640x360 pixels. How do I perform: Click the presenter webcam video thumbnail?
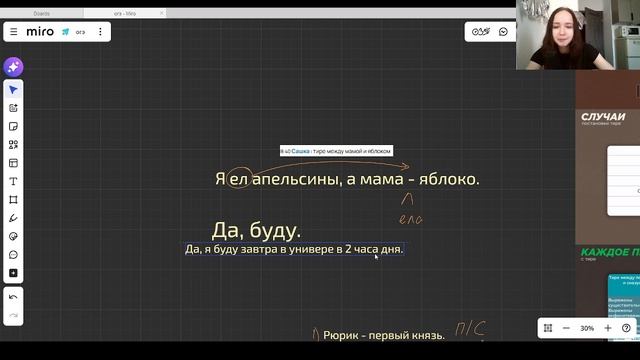(578, 35)
